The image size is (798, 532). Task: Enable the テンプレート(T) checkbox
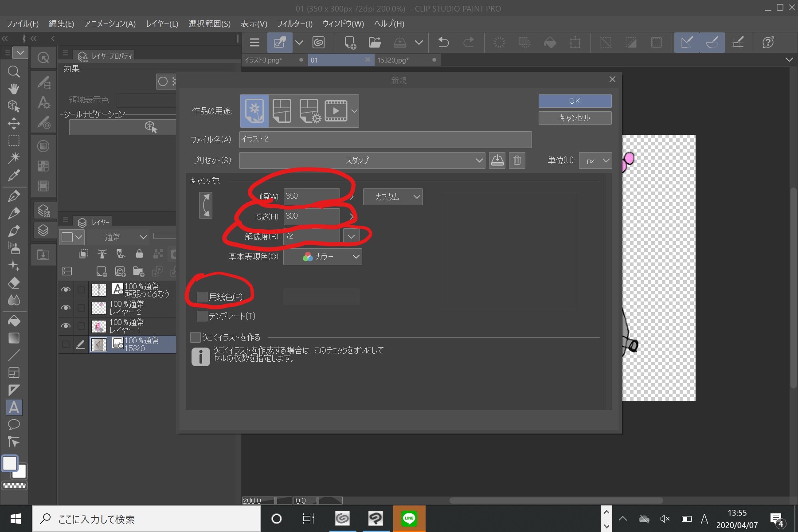pyautogui.click(x=202, y=316)
